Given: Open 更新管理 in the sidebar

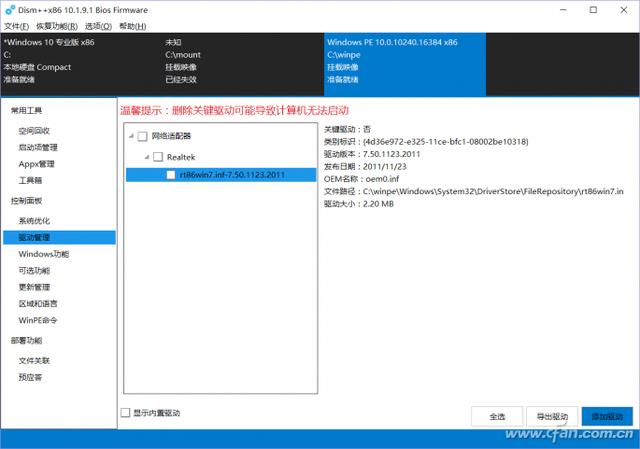Looking at the screenshot, I should point(34,287).
